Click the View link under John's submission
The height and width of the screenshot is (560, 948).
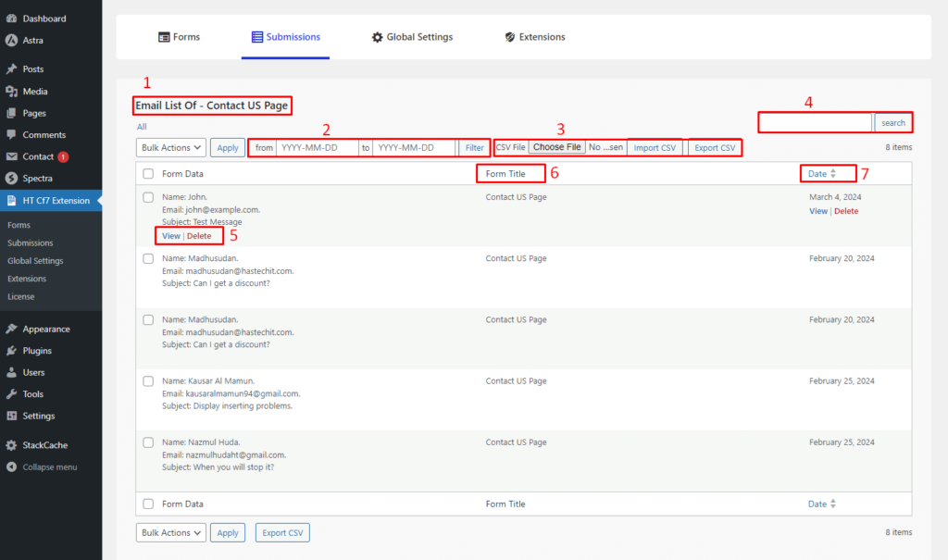[x=171, y=236]
